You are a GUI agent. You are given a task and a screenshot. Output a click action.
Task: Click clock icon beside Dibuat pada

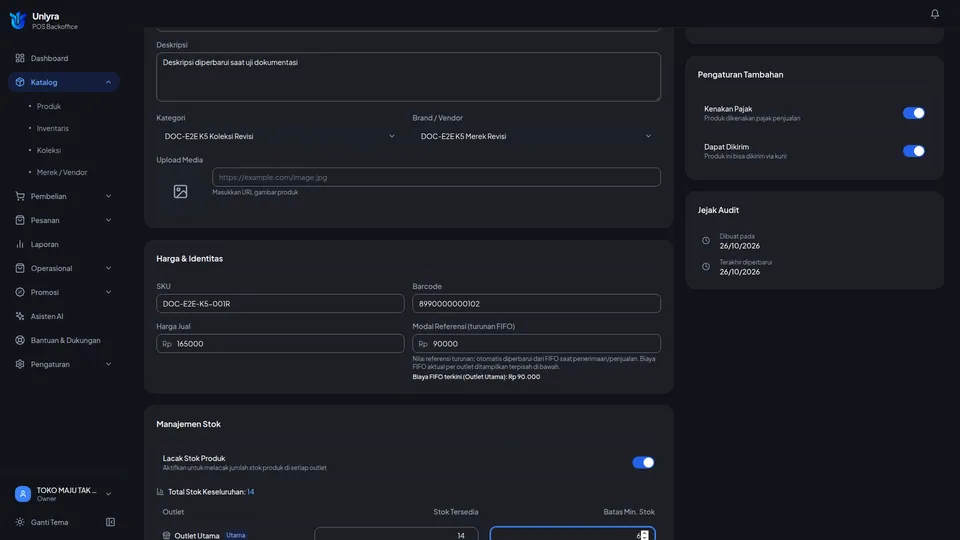point(705,241)
